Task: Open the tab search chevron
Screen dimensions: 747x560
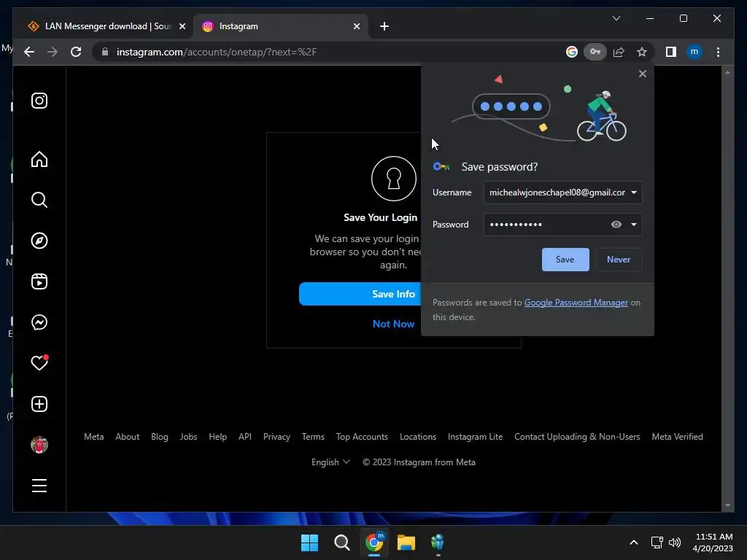Action: [x=616, y=18]
